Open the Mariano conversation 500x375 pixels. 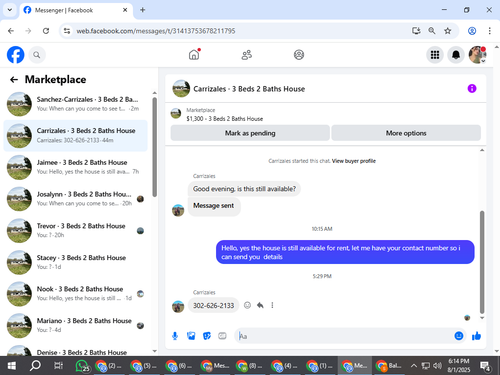click(75, 326)
